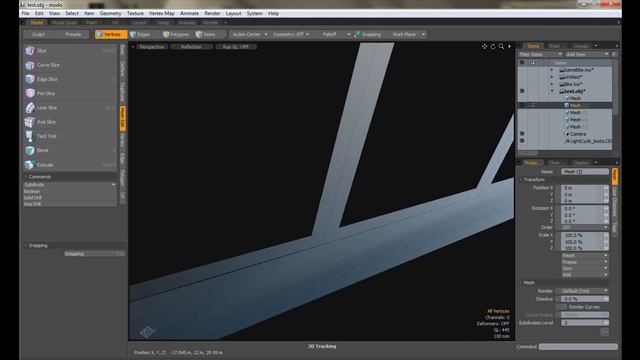640x360 pixels.
Task: Expand the first scene in item list
Action: point(552,70)
